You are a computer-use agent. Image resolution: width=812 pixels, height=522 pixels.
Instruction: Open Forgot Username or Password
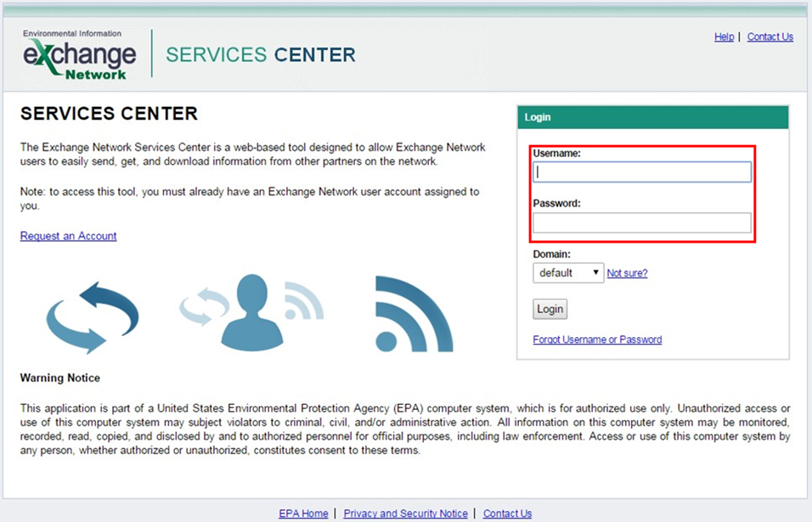(x=597, y=339)
